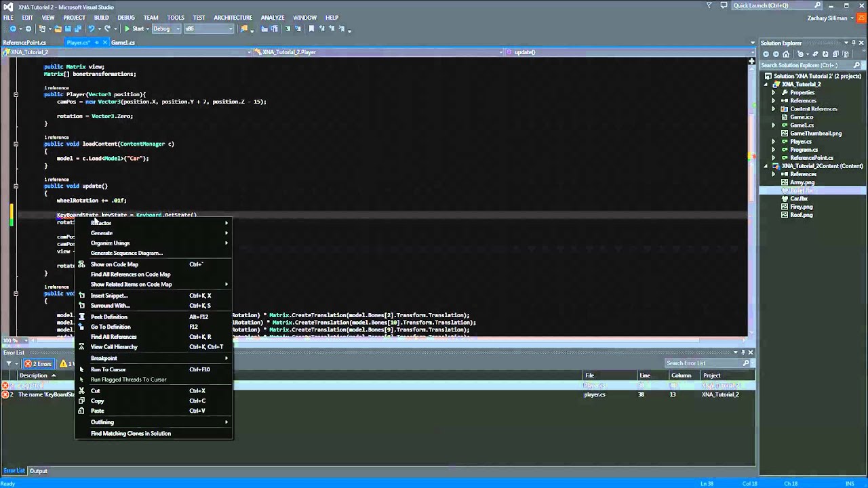Click the Save icon in main toolbar
The height and width of the screenshot is (488, 868).
point(68,29)
